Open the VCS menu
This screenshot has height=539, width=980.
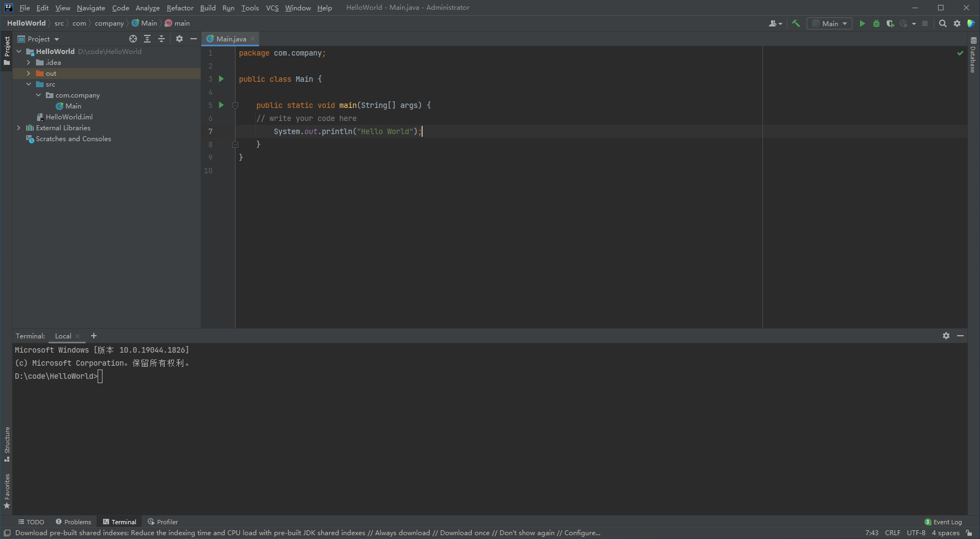point(272,8)
